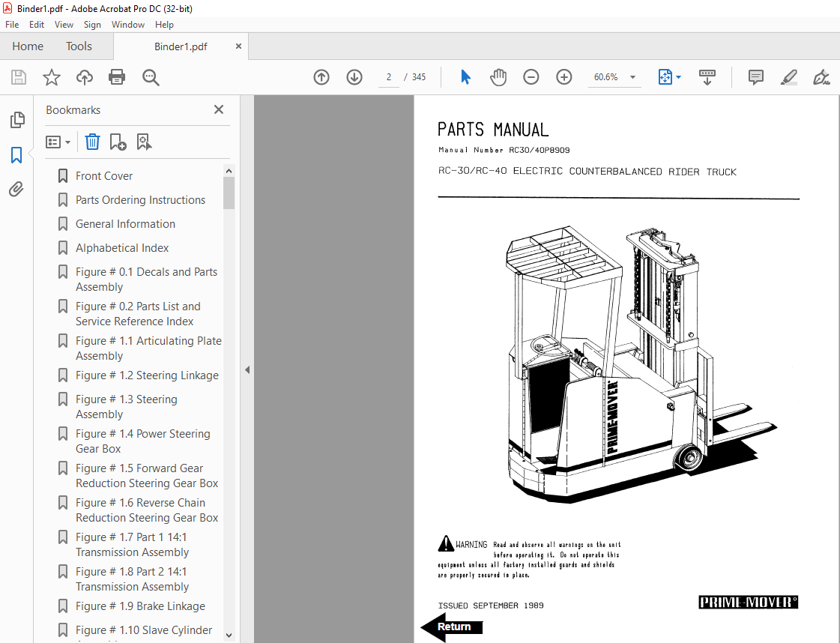
Task: Go to next page arrow
Action: point(354,77)
